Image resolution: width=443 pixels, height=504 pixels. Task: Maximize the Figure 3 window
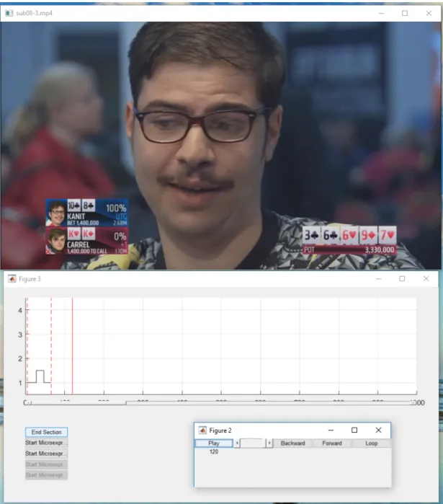(402, 279)
